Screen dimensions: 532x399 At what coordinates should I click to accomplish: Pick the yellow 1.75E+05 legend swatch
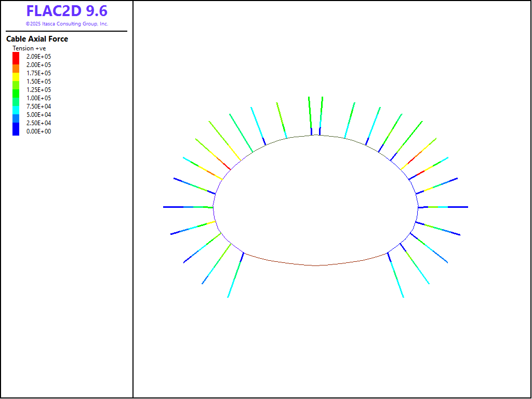(x=16, y=73)
